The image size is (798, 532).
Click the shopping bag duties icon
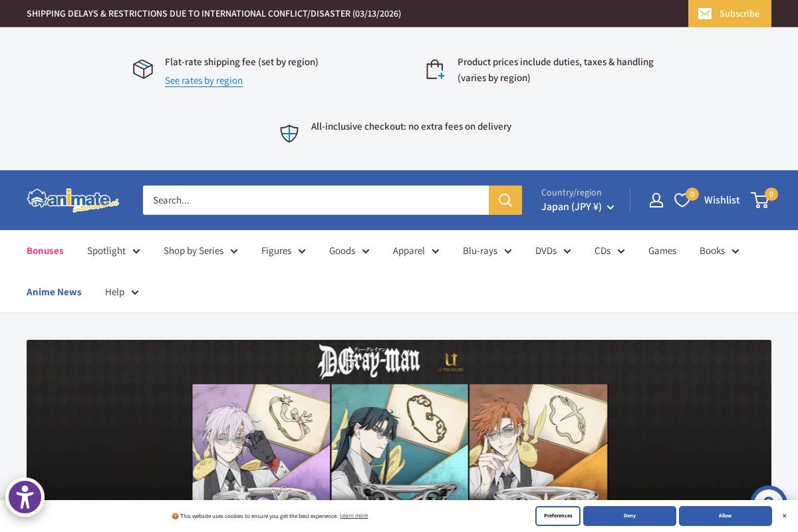pos(435,69)
